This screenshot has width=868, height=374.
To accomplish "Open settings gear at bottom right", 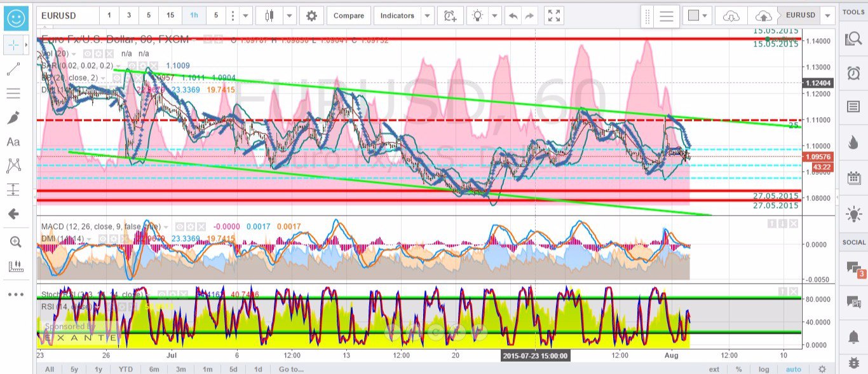I will [x=822, y=369].
